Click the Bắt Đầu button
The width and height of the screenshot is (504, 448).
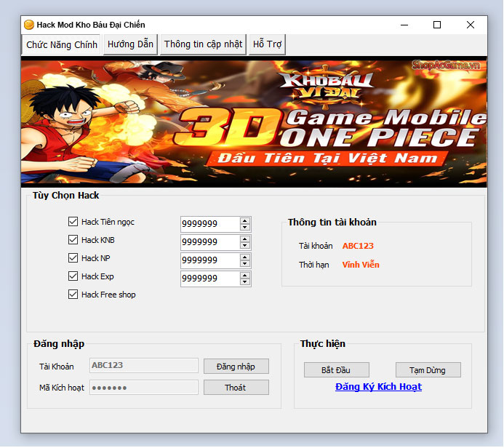337,370
